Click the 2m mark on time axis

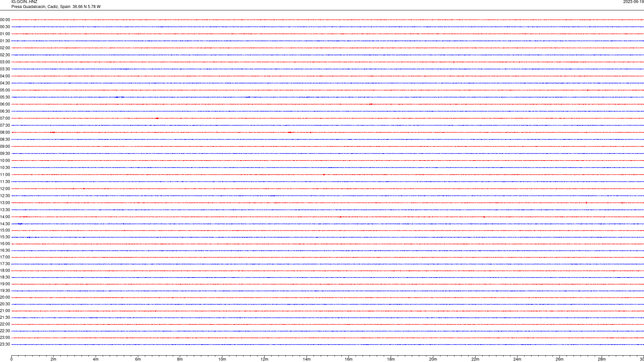point(54,359)
